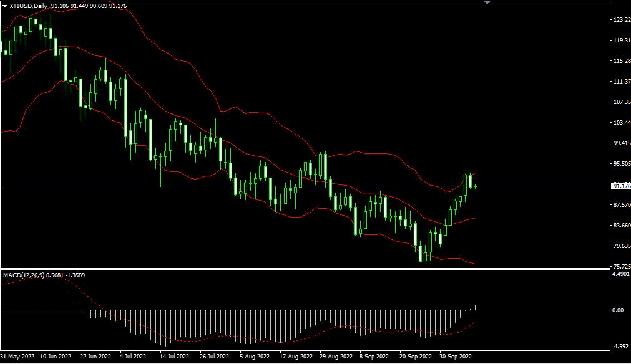Click the 29 Aug 2022 date label
631x364 pixels.
pyautogui.click(x=336, y=357)
